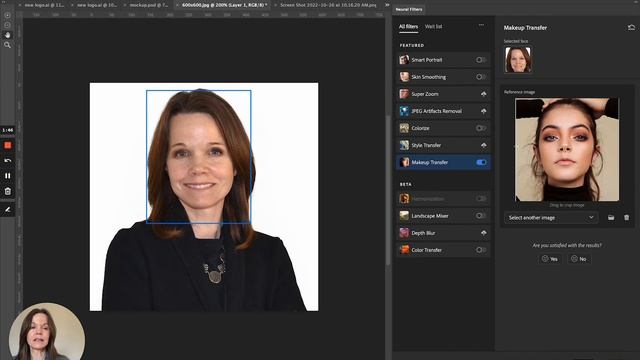
Task: Disable the Makeup Transfer filter toggle
Action: pos(481,162)
